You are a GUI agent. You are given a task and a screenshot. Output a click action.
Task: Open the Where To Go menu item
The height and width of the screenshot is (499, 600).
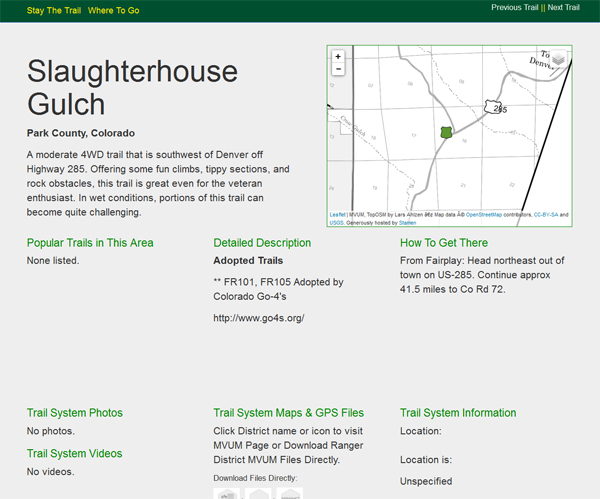pos(114,9)
